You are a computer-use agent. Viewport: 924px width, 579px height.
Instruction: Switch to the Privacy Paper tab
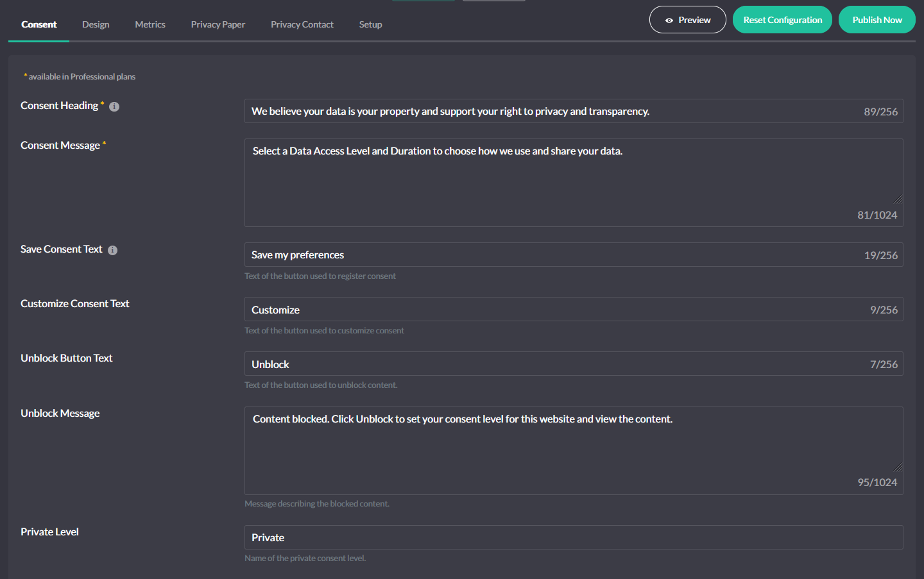tap(218, 24)
